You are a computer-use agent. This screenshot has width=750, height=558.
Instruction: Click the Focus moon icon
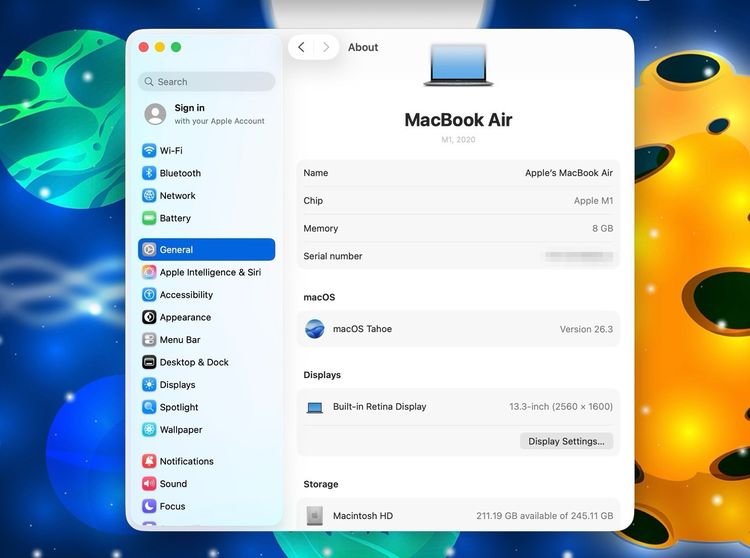pos(149,506)
